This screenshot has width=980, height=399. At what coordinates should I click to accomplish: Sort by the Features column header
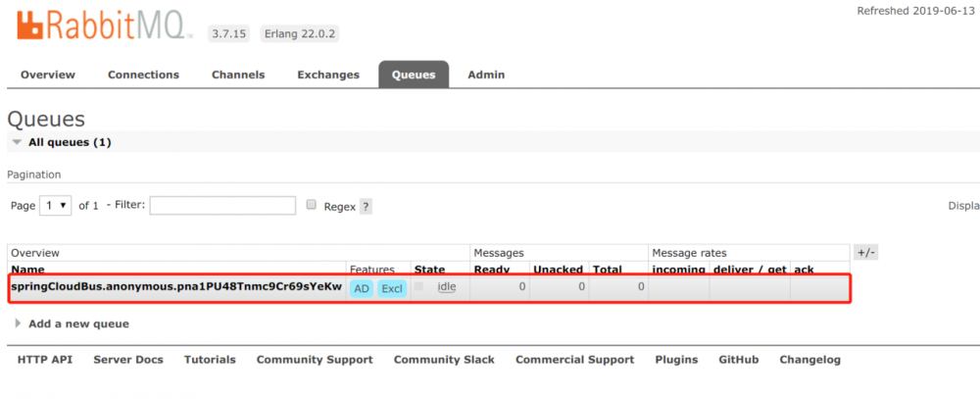click(371, 270)
